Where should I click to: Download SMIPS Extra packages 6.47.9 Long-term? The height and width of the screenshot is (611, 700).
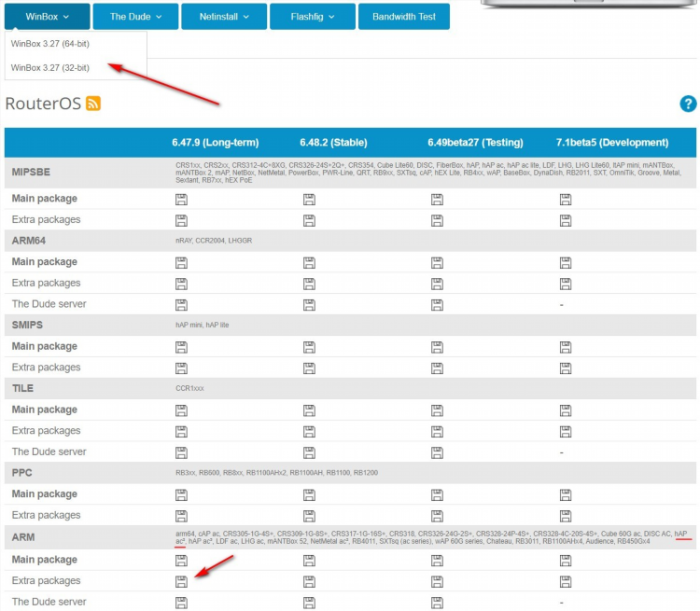coord(181,368)
